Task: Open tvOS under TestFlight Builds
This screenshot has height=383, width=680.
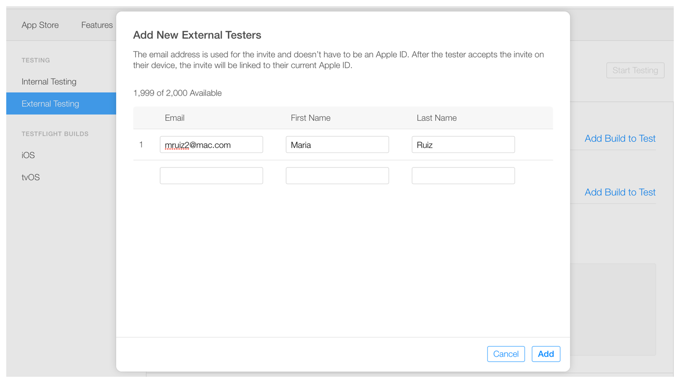Action: 30,177
